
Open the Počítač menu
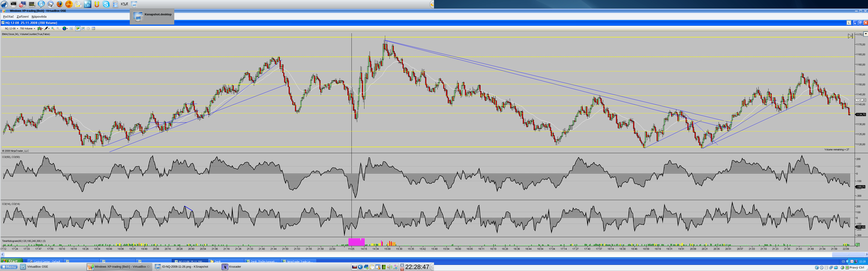click(8, 16)
